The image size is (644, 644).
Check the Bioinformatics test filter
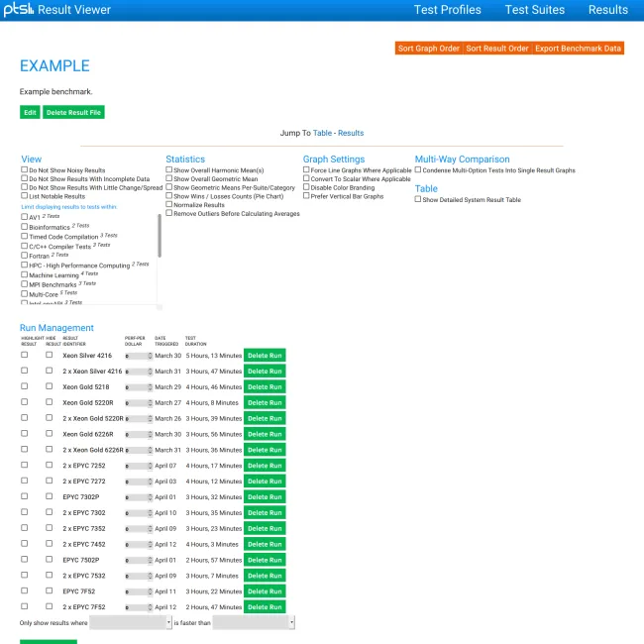(x=24, y=226)
